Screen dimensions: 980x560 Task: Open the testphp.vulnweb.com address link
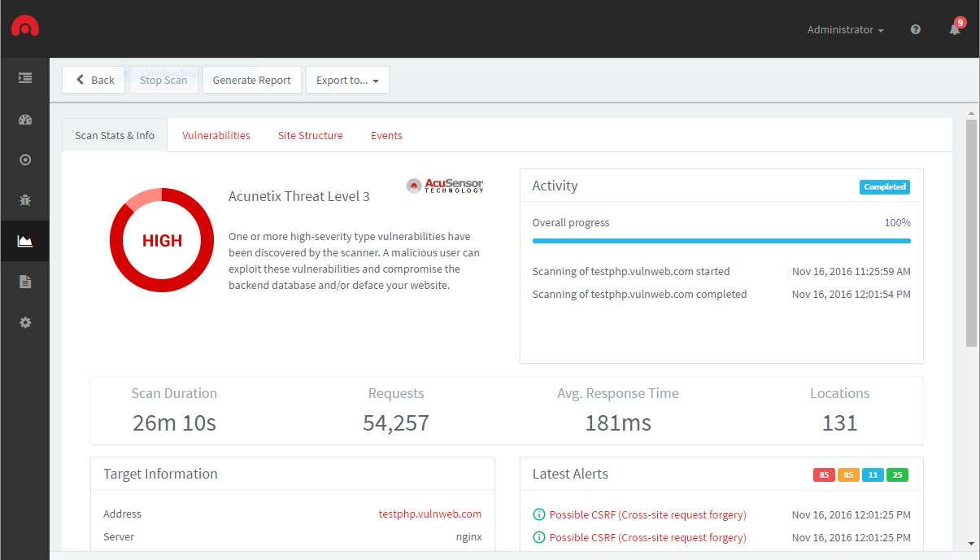coord(430,514)
